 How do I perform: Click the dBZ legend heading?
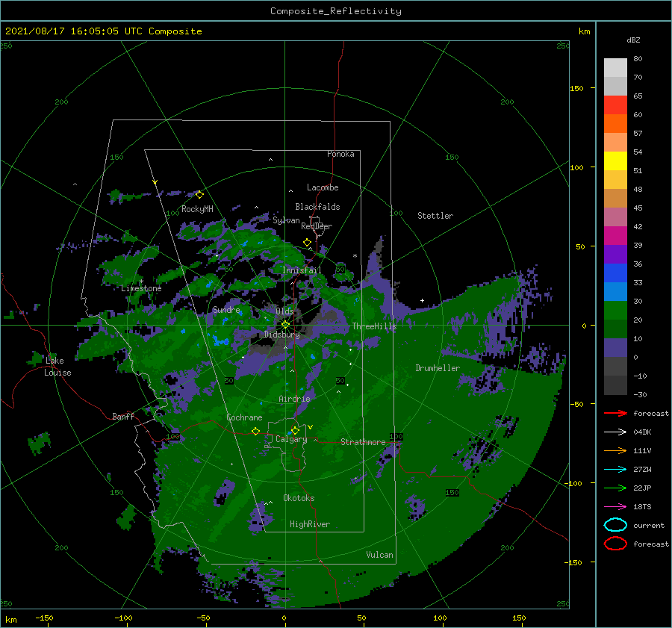633,40
